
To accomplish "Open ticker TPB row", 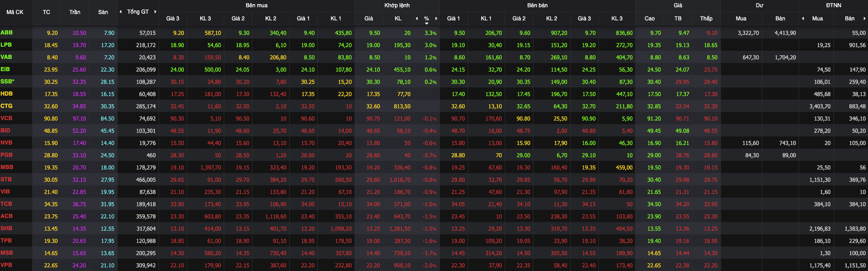I will click(6, 241).
